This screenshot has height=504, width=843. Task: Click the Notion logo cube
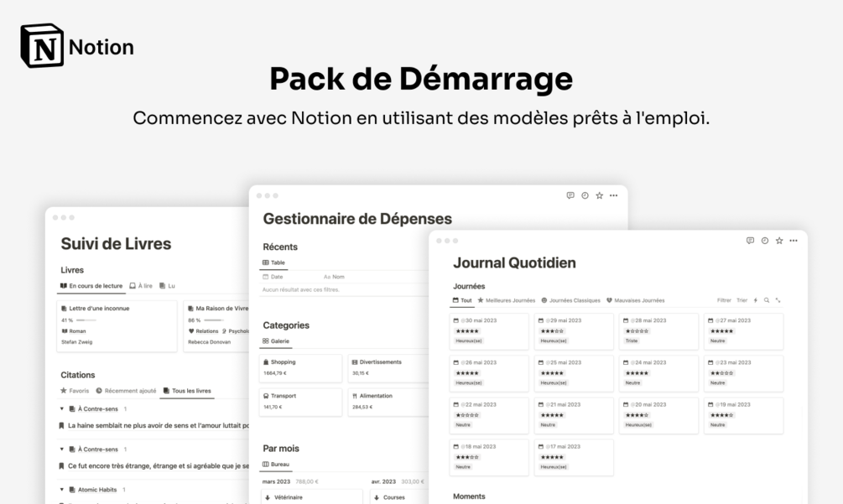pyautogui.click(x=42, y=45)
